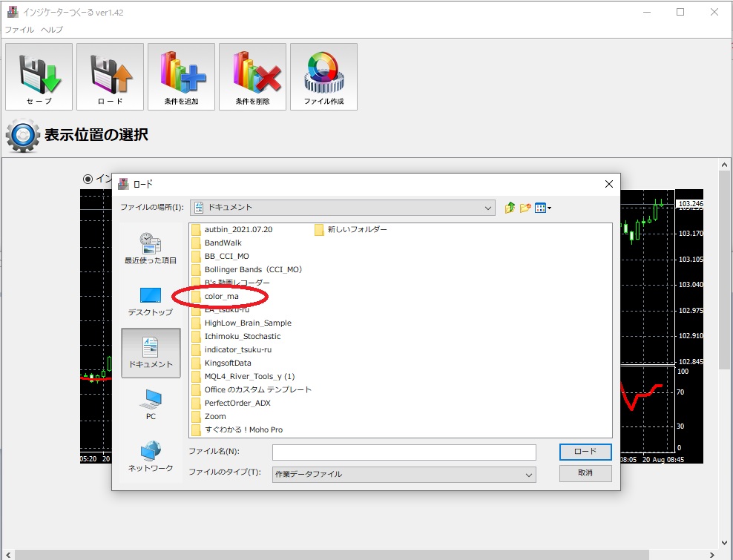Screen dimensions: 733x560
Task: Select the partially hidden インジ radio button
Action: coord(88,179)
